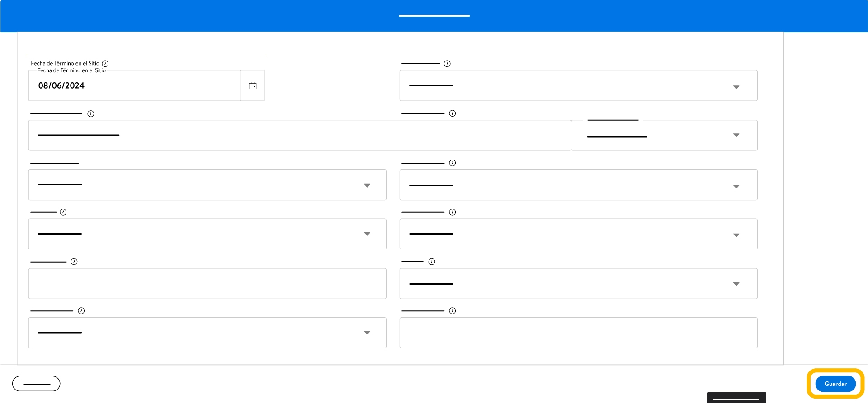Screen dimensions: 868x404
Task: Click the Fecha de Término date field showing 08/06/2024
Action: (135, 86)
